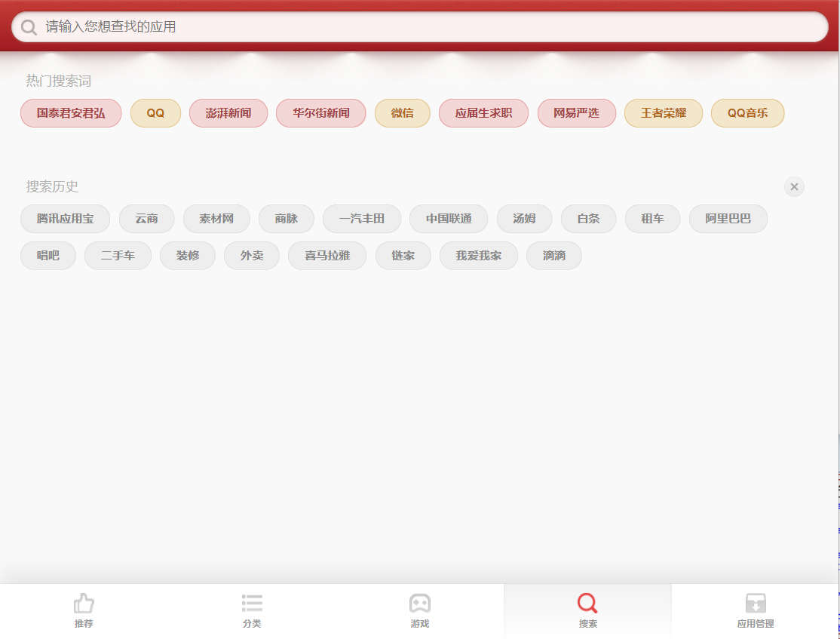Choose the 澎湃新闻 hot tag
Screen dimensions: 840x639
228,113
